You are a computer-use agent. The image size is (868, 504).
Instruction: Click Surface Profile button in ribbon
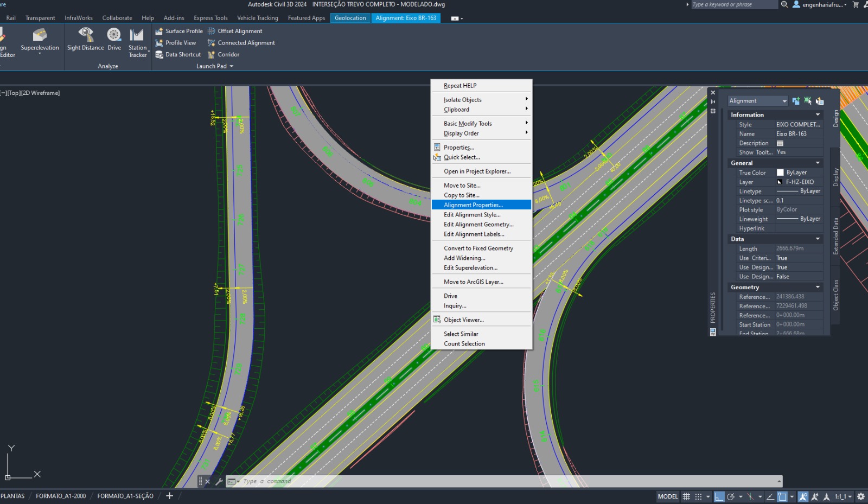(x=179, y=31)
